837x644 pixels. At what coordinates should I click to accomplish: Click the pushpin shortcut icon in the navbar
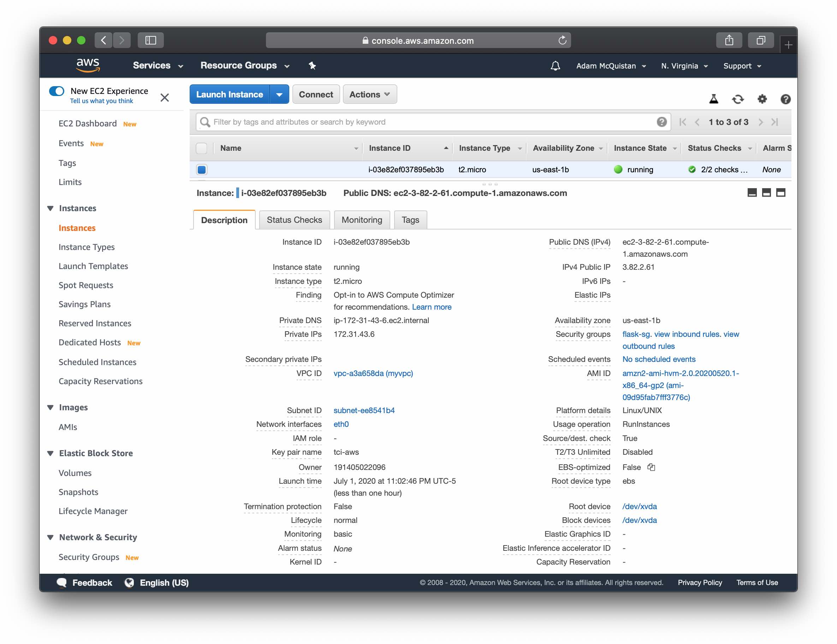[312, 66]
